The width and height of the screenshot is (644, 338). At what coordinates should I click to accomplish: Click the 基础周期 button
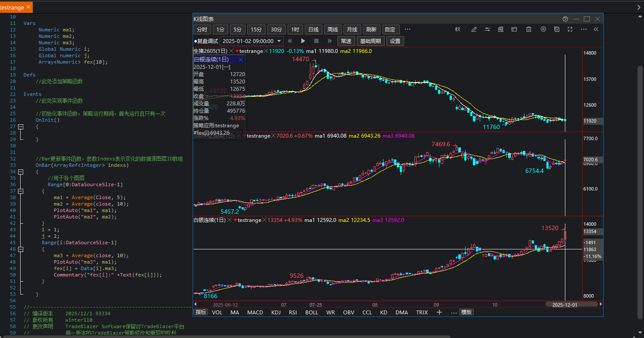370,41
